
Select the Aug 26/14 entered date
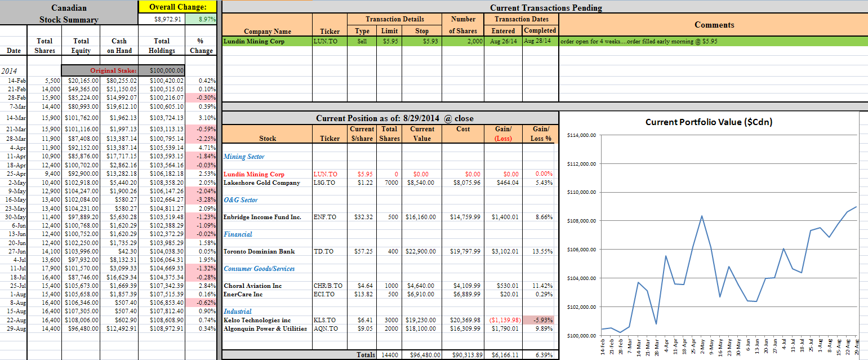tap(503, 41)
